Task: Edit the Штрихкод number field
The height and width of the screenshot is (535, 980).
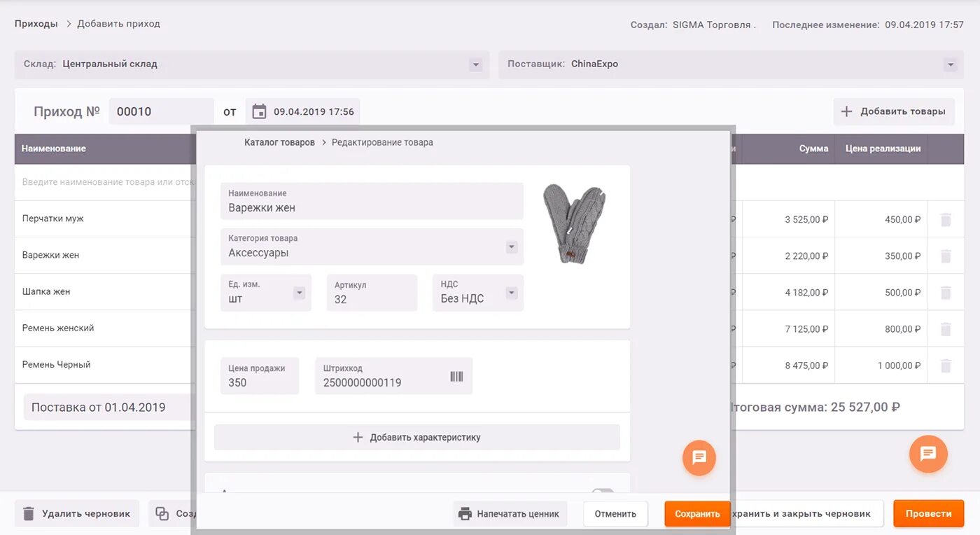Action: [x=393, y=376]
